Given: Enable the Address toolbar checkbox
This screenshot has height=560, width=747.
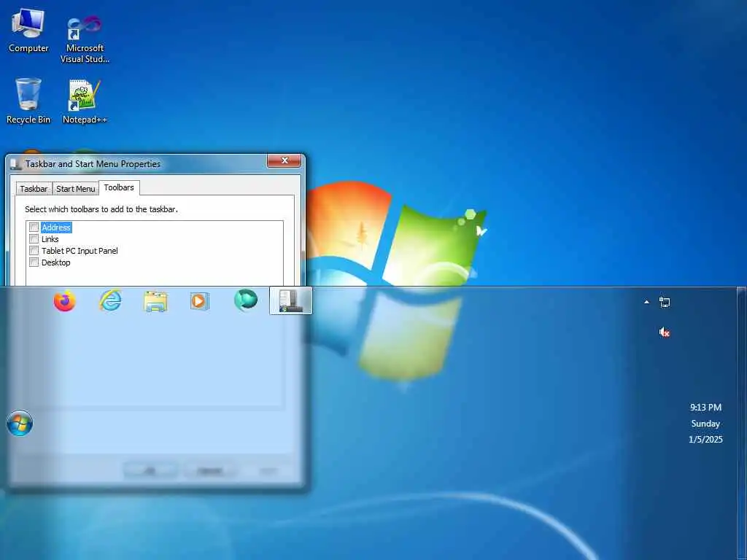Looking at the screenshot, I should click(x=34, y=227).
